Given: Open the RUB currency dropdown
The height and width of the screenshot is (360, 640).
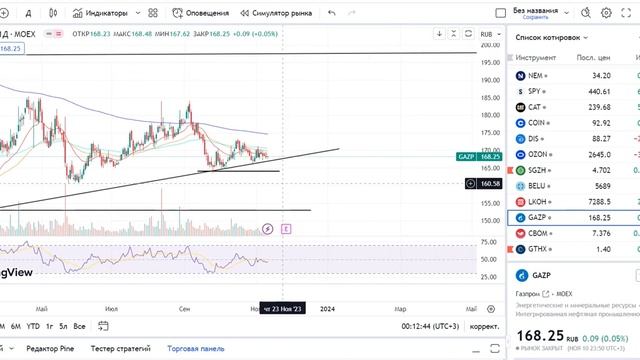Looking at the screenshot, I should tap(490, 34).
